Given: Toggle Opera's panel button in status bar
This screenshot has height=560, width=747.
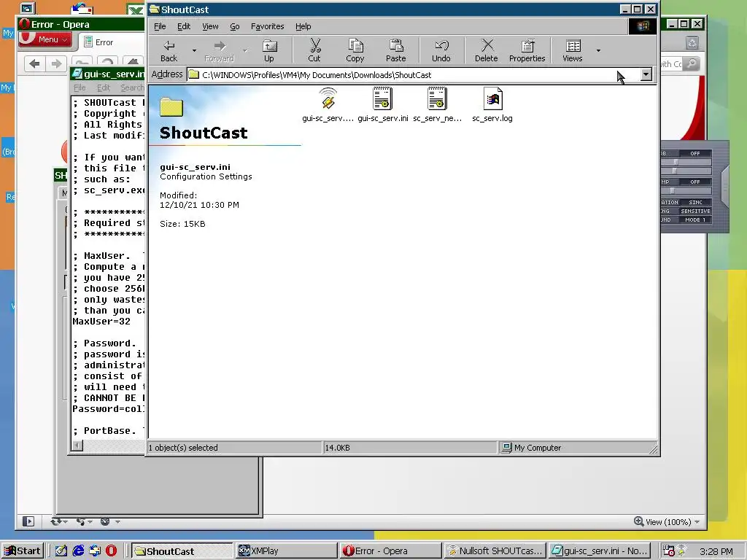Looking at the screenshot, I should tap(28, 522).
